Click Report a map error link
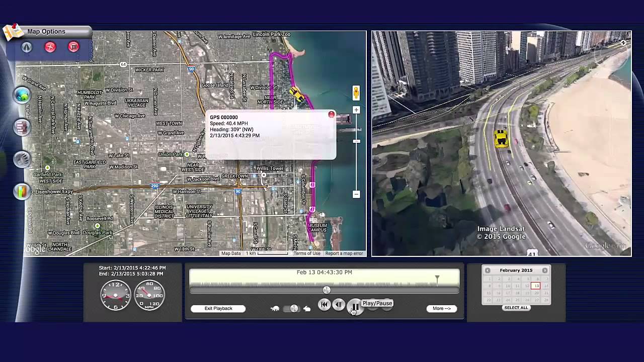 pos(344,253)
